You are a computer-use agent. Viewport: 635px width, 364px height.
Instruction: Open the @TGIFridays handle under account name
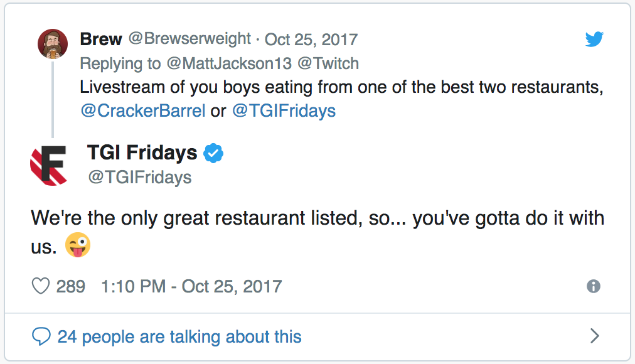click(x=140, y=178)
